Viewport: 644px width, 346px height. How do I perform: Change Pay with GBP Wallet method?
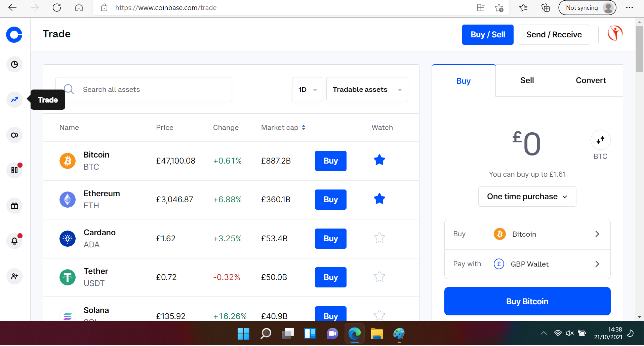coord(527,264)
